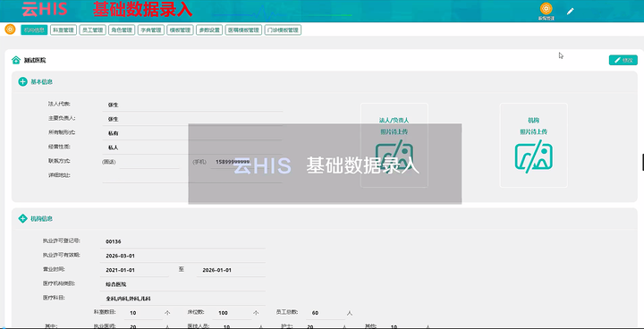Go to the 门诊模板管理 tab
This screenshot has height=329, width=644.
click(283, 30)
